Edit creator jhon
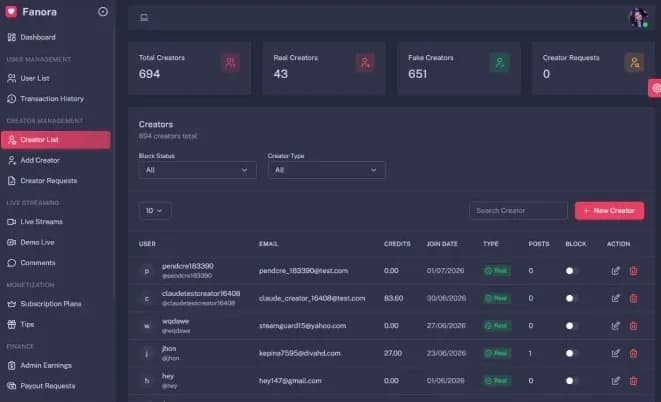This screenshot has width=661, height=402. click(615, 353)
